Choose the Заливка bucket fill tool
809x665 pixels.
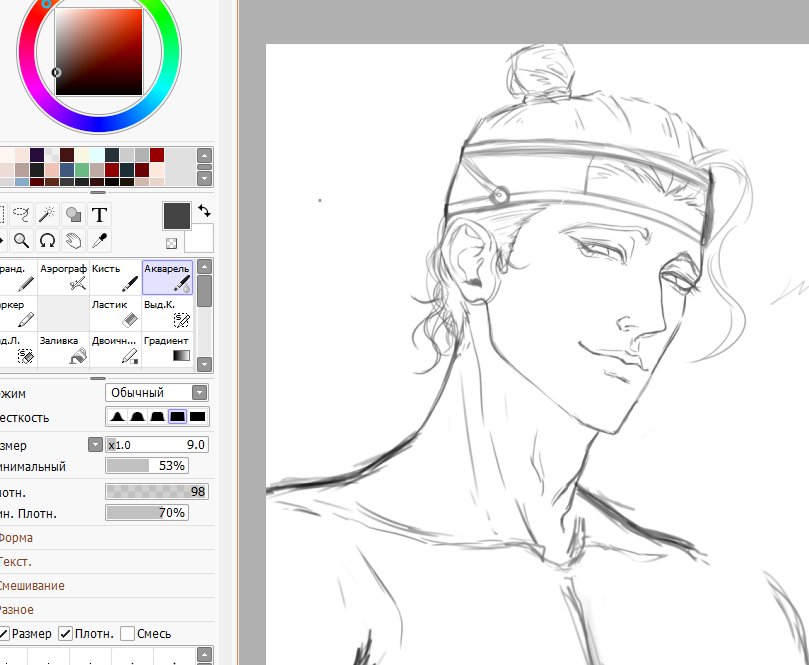(63, 349)
